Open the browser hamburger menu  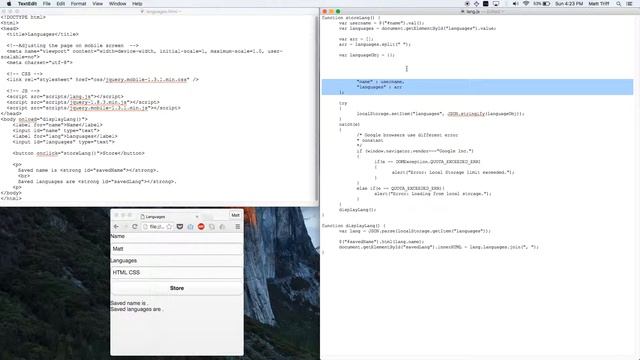pos(238,227)
